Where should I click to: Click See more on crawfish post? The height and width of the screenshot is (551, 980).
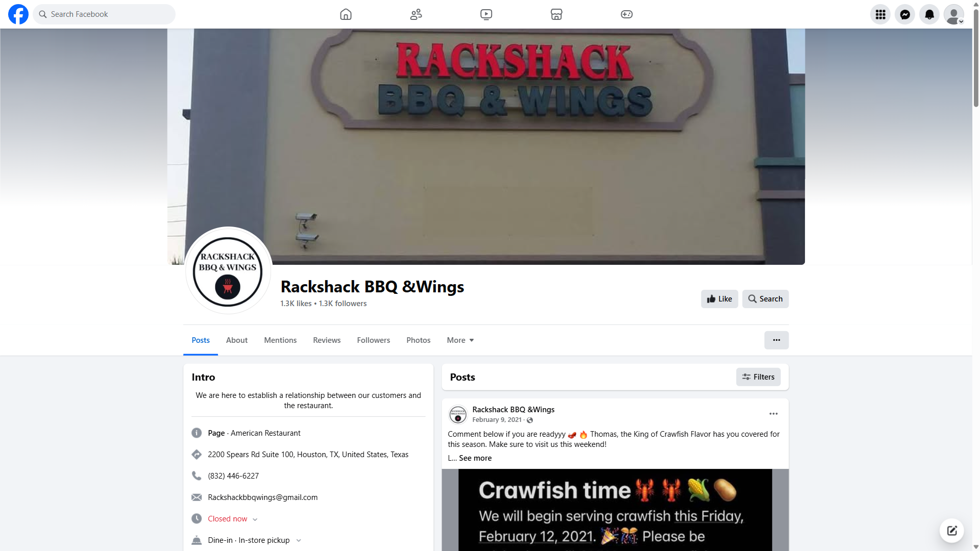(x=475, y=458)
